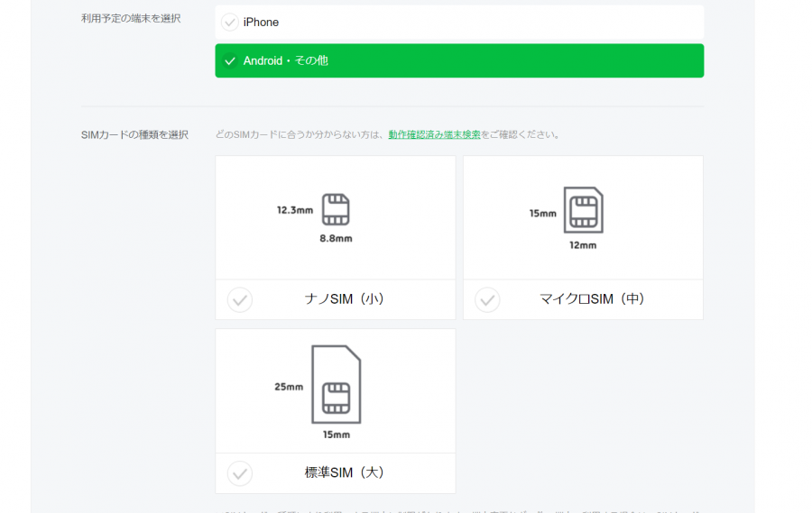
Task: Click the 25mm height label on standard SIM
Action: [x=289, y=387]
